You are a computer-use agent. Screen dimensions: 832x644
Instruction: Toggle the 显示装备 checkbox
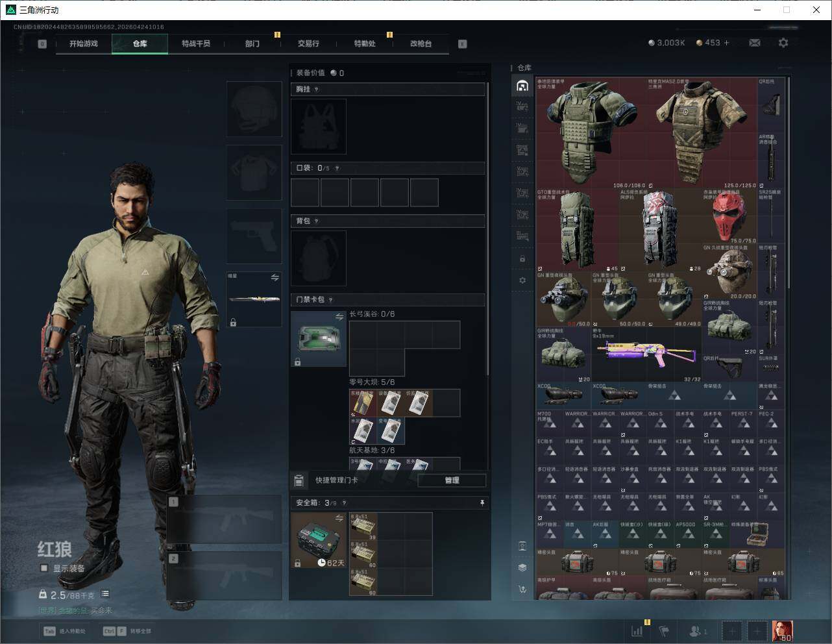(44, 568)
